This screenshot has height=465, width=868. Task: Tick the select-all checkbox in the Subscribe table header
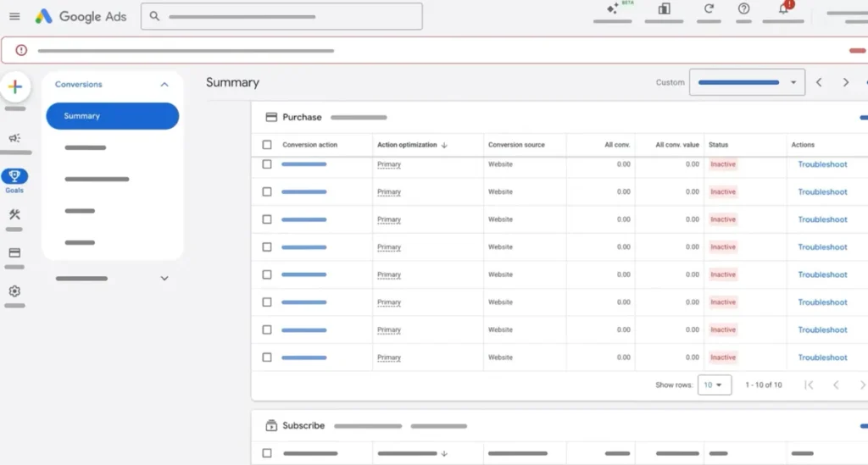click(267, 453)
